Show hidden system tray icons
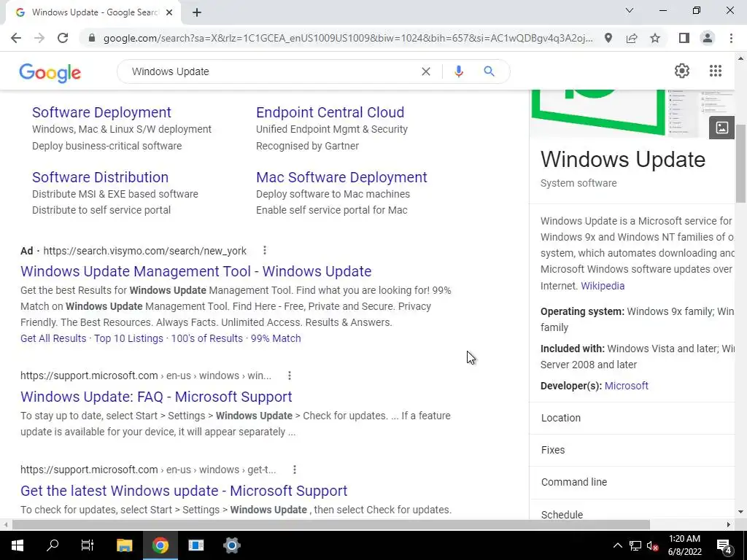Viewport: 747px width, 560px height. pyautogui.click(x=617, y=545)
